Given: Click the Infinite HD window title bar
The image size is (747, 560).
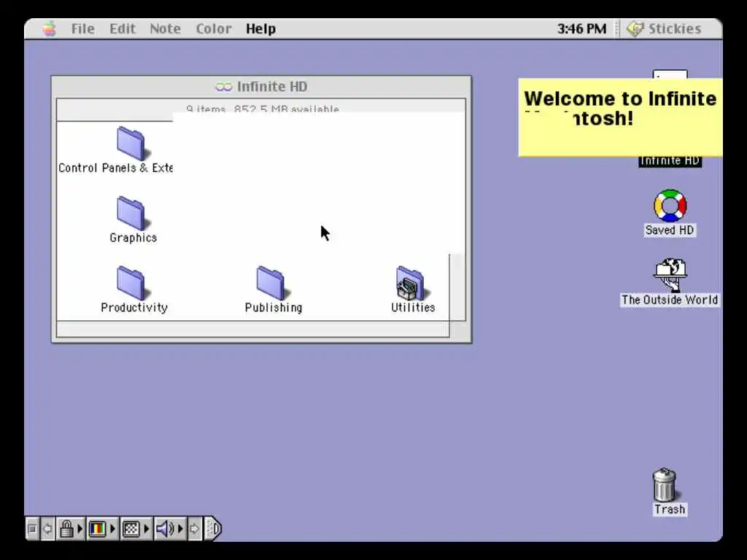Looking at the screenshot, I should click(x=262, y=87).
